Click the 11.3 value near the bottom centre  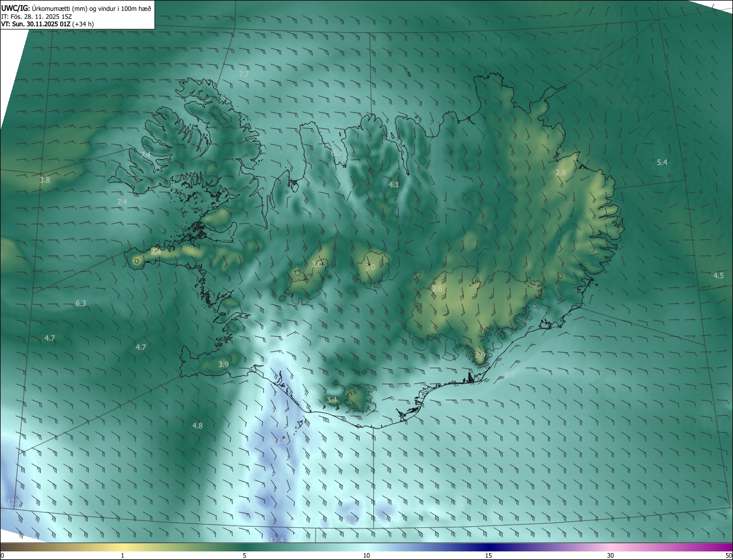[x=351, y=519]
